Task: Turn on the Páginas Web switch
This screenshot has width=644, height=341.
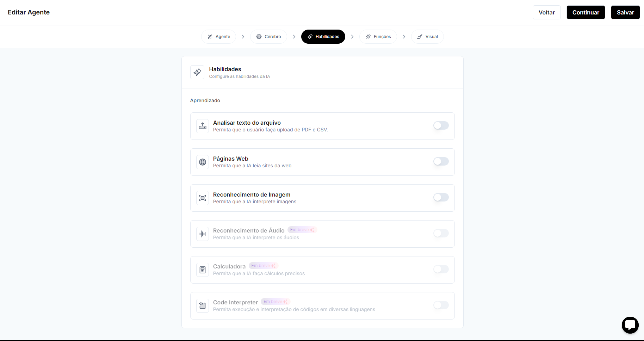Action: click(x=441, y=161)
